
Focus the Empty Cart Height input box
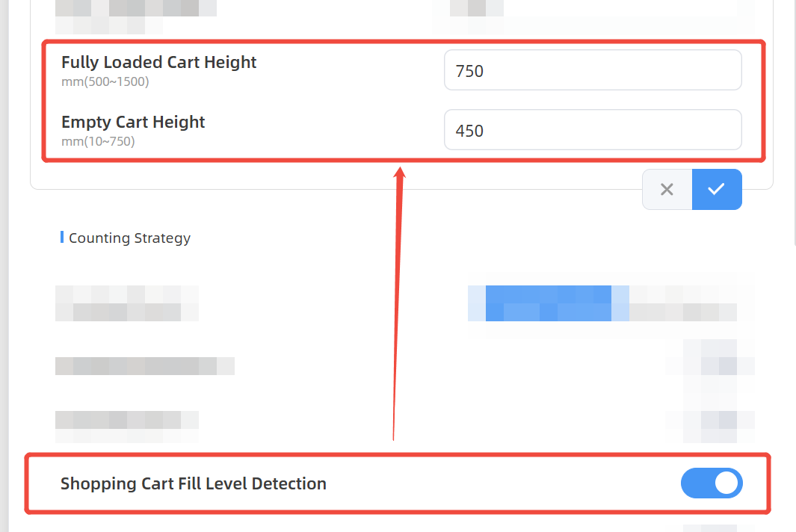592,130
